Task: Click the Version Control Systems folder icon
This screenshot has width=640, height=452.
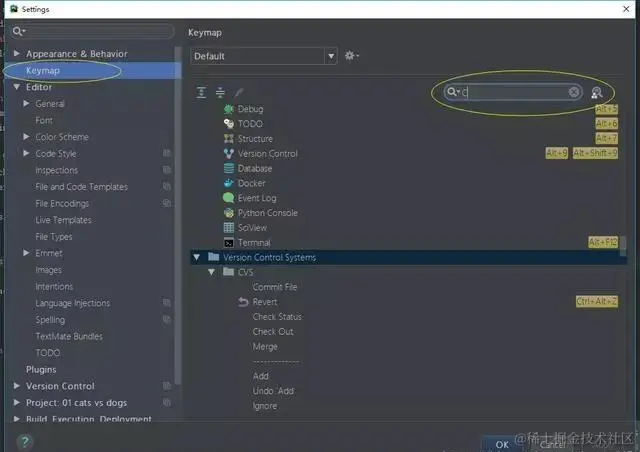Action: tap(213, 257)
